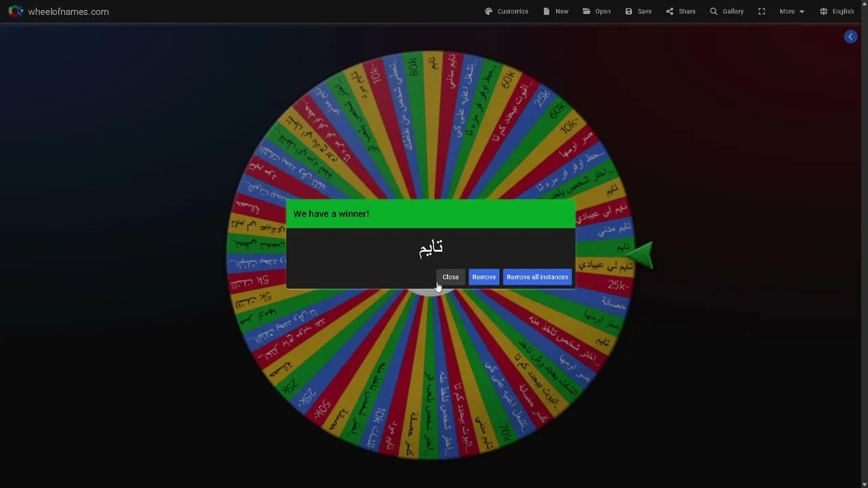
Task: Click the winner name تايم text
Action: point(431,249)
